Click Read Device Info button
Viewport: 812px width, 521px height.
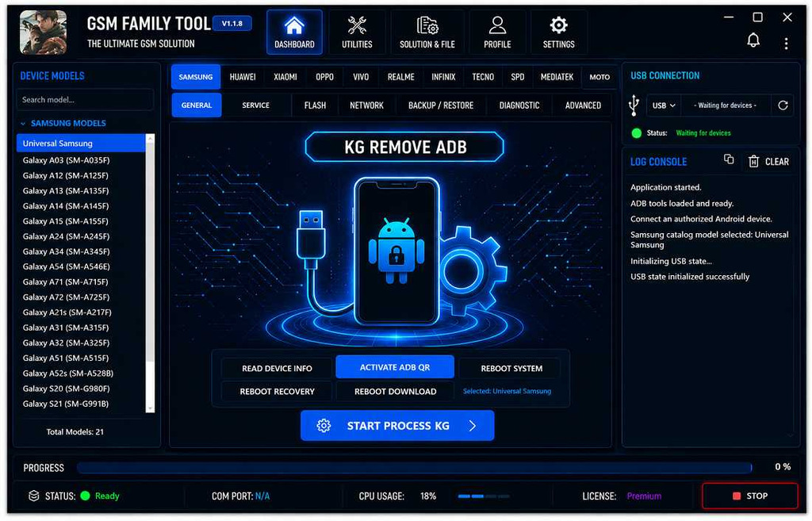[x=277, y=368]
